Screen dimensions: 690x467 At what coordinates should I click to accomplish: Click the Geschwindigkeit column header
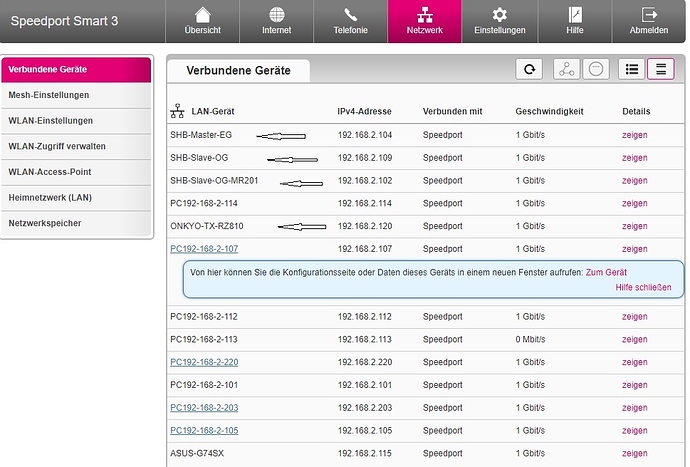[549, 111]
